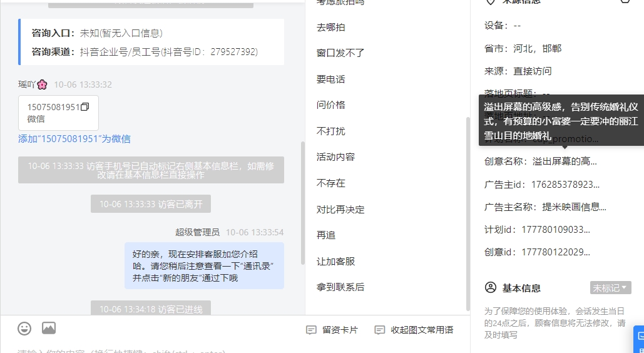Screen dimensions: 644x353
Task: Click 广告主名称 value 提米映画信息...
Action: tap(574, 207)
